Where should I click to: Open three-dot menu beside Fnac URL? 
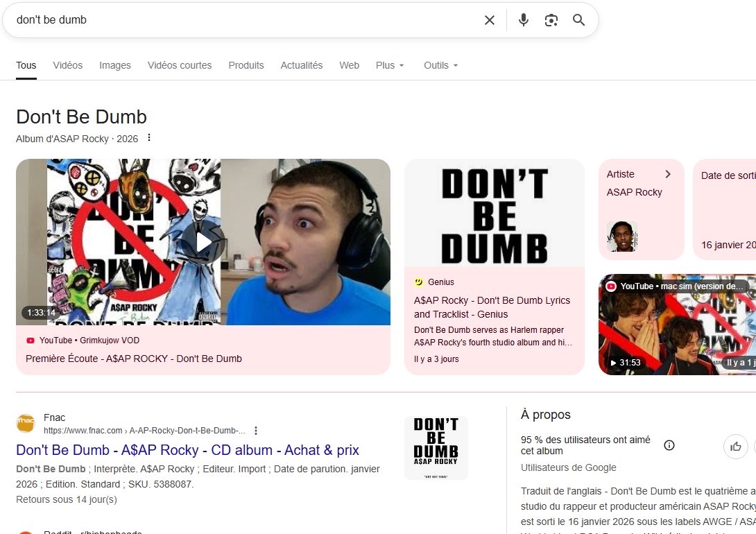click(x=256, y=431)
